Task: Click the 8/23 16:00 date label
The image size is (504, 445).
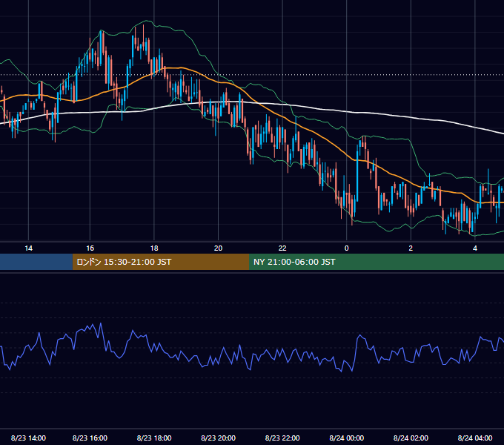Action: (90, 438)
